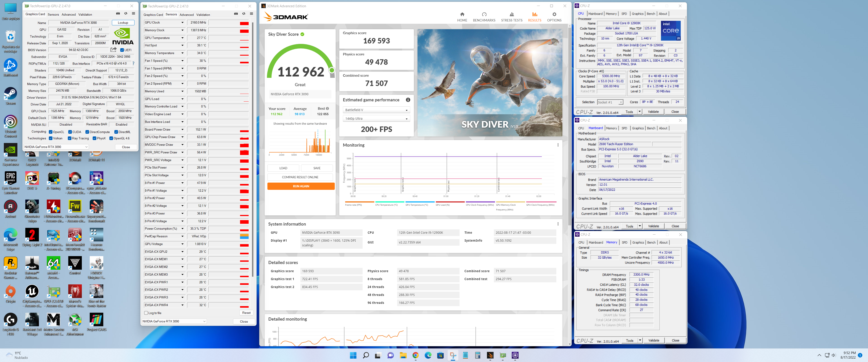Viewport: 868px width, 362px height.
Task: Open Google Chrome from taskbar
Action: (x=415, y=355)
